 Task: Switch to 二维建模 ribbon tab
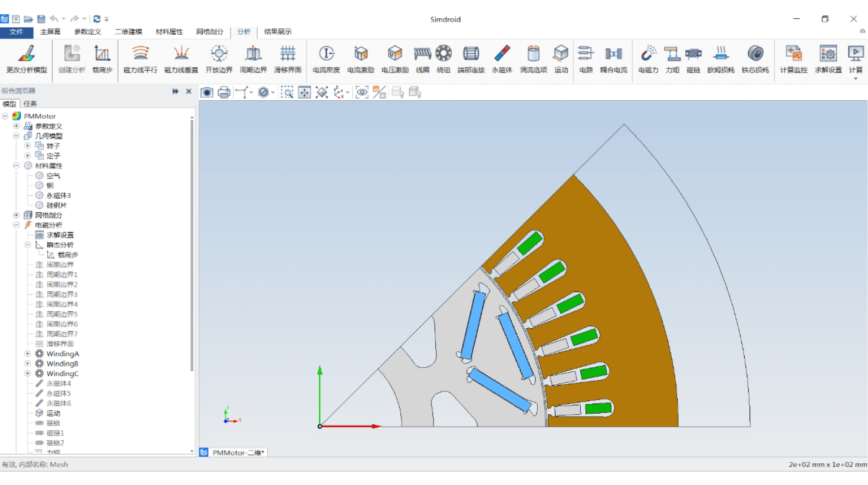(129, 32)
